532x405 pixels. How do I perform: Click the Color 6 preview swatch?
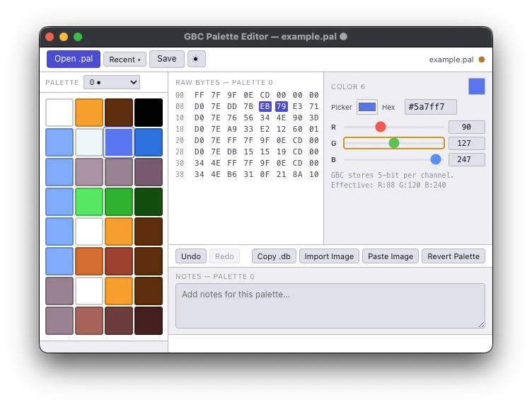(x=477, y=86)
